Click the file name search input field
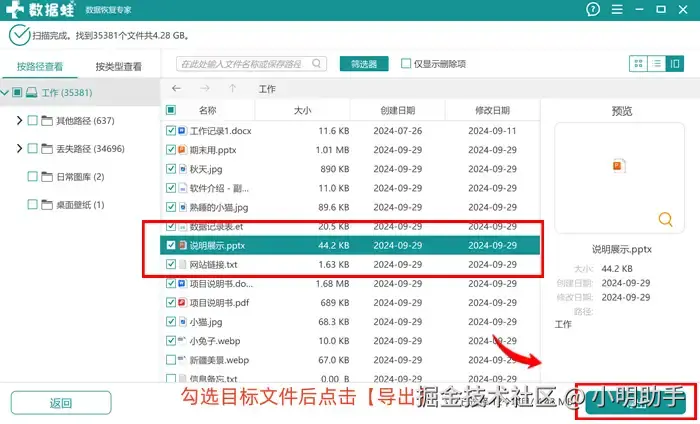 click(251, 64)
